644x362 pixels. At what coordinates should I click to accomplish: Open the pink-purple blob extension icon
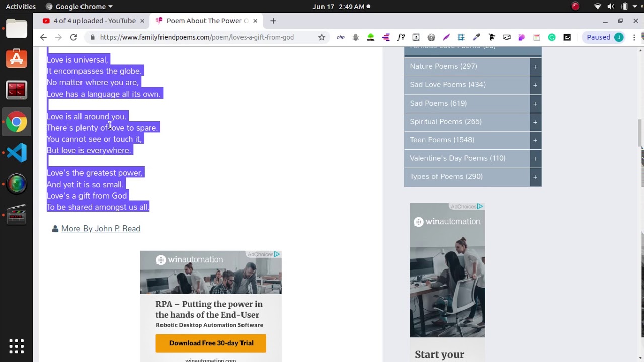(522, 37)
